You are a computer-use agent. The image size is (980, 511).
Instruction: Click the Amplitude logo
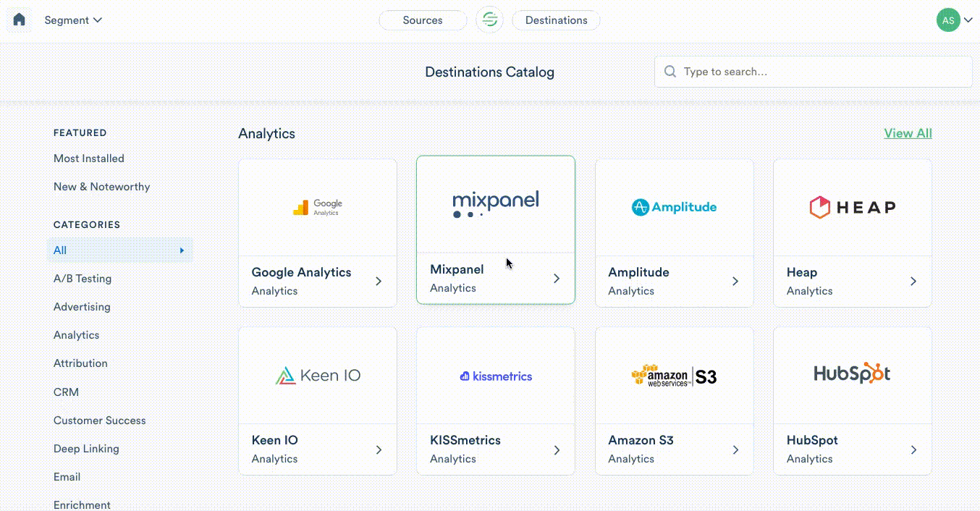(x=674, y=207)
